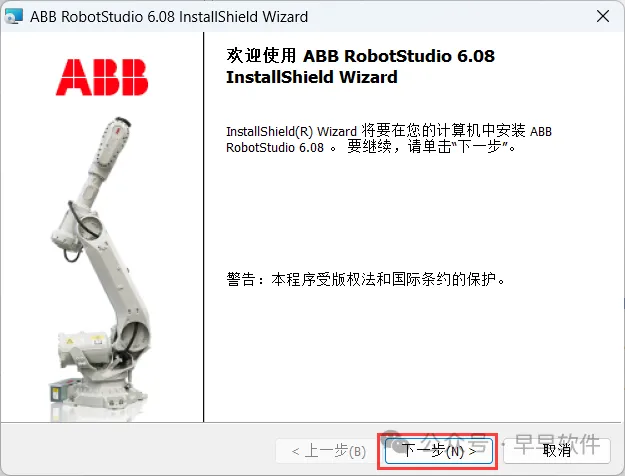The height and width of the screenshot is (476, 625).
Task: Click the InstallShield(R) Wizard description paragraph
Action: (x=389, y=139)
